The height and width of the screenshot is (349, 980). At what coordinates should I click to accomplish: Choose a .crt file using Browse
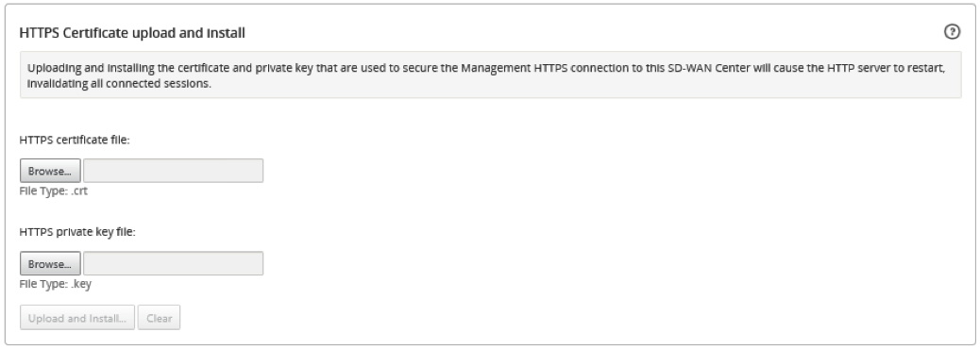[x=50, y=171]
